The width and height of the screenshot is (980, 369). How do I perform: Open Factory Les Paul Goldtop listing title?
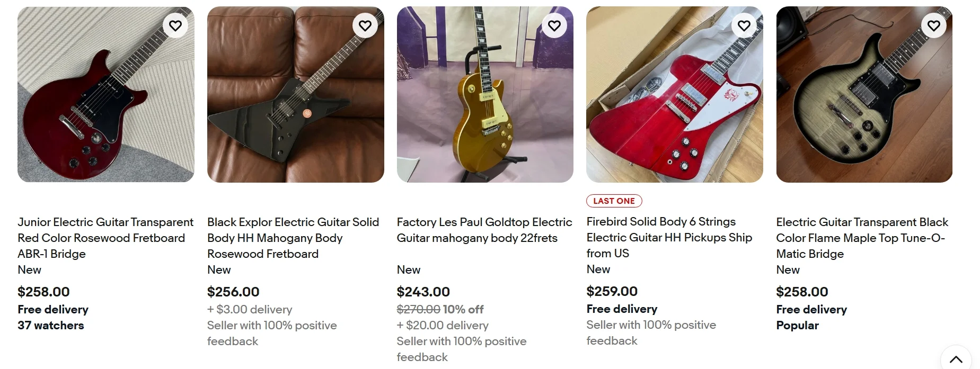484,230
